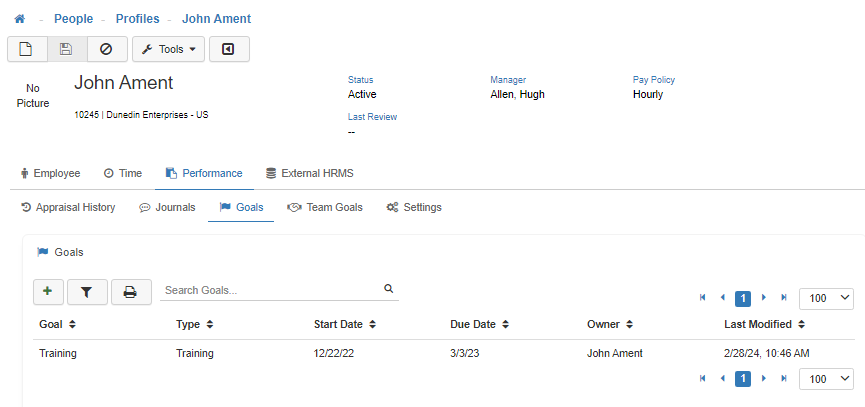Open the top page-size dropdown
This screenshot has width=865, height=407.
(x=826, y=298)
